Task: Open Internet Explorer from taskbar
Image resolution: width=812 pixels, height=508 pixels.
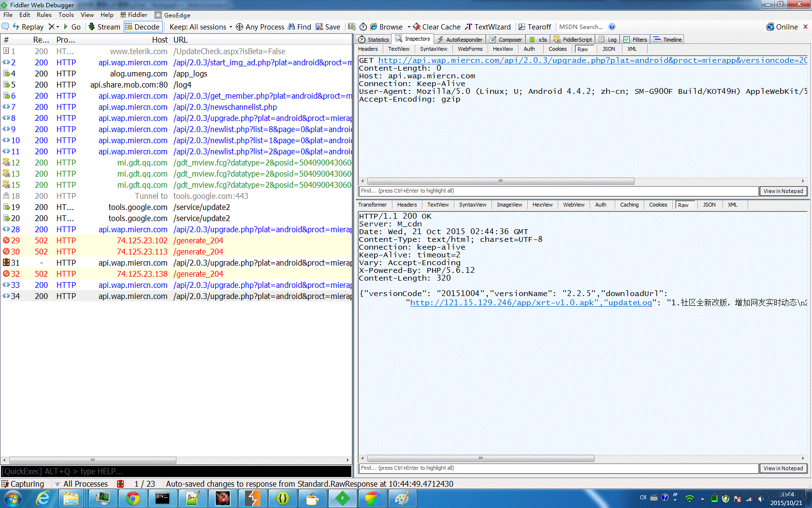Action: click(x=43, y=498)
